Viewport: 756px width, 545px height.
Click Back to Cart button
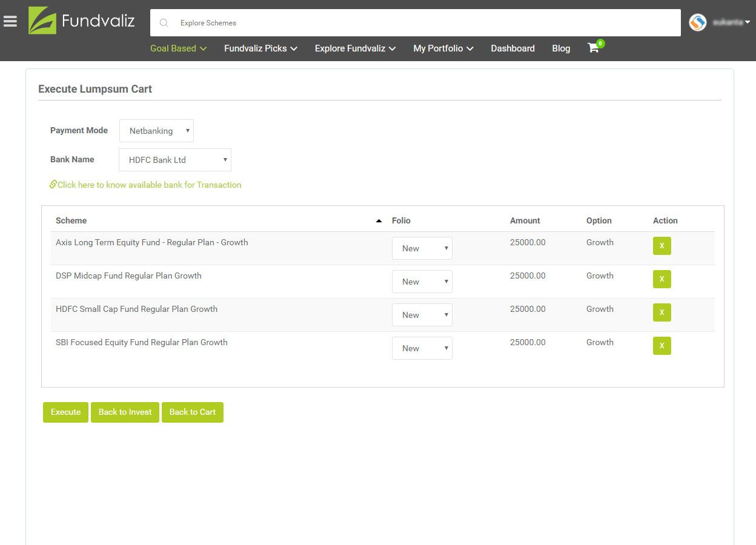point(193,412)
